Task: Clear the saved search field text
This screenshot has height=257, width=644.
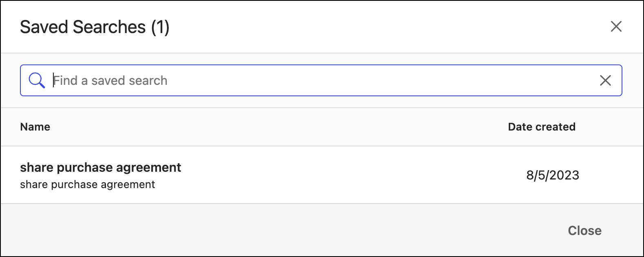Action: (x=605, y=80)
